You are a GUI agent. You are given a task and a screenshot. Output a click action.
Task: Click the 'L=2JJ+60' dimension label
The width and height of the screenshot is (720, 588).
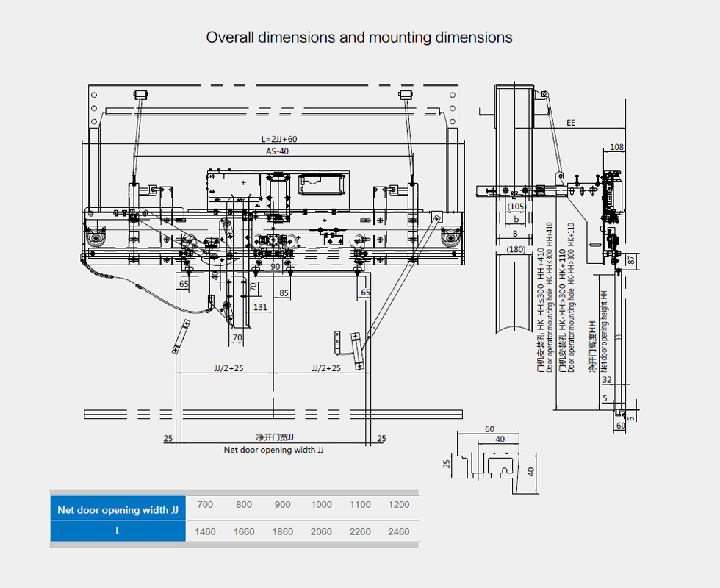point(279,139)
